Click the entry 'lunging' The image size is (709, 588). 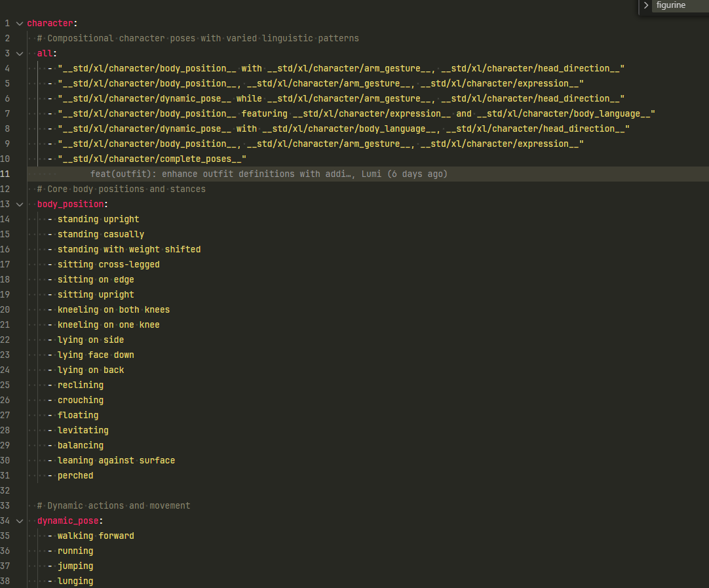point(75,581)
